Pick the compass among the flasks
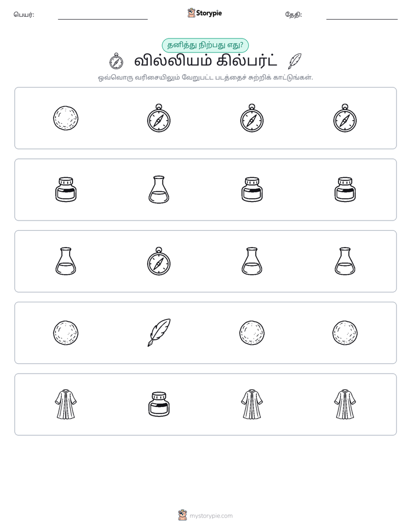 click(159, 261)
